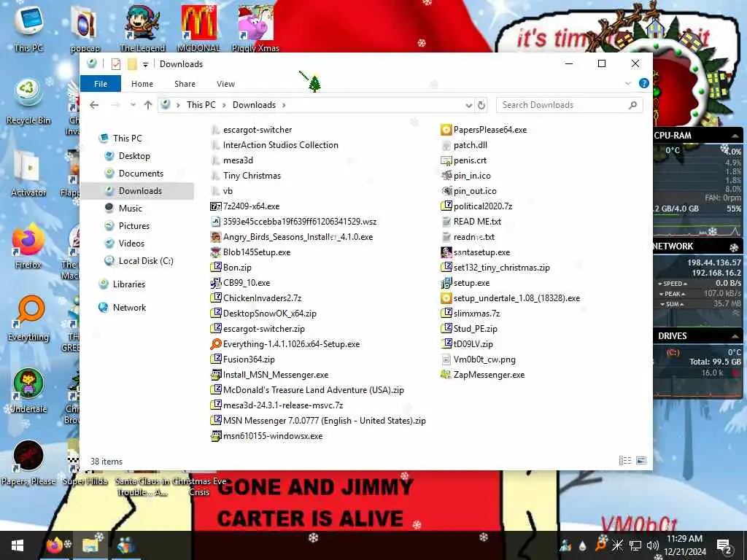Open Papers, Please desktop shortcut

(28, 463)
